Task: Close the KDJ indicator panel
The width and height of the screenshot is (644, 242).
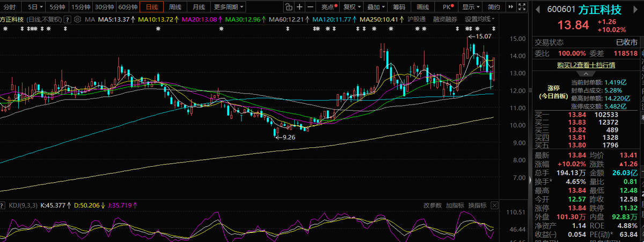Action: pyautogui.click(x=495, y=205)
